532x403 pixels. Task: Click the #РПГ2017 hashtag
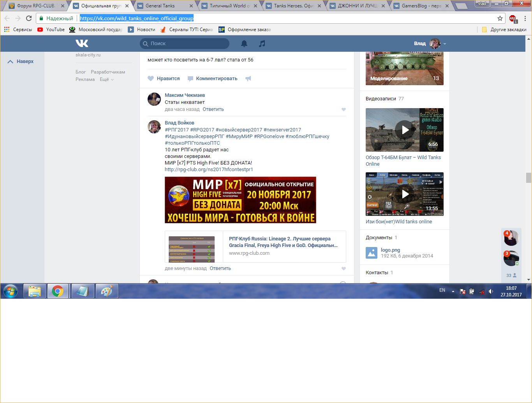(x=177, y=130)
